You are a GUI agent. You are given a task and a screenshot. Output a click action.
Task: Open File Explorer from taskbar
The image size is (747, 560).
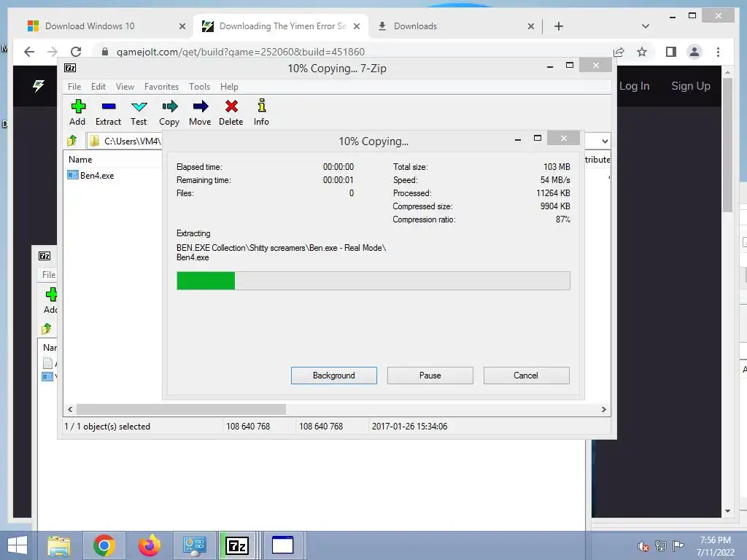(x=58, y=545)
